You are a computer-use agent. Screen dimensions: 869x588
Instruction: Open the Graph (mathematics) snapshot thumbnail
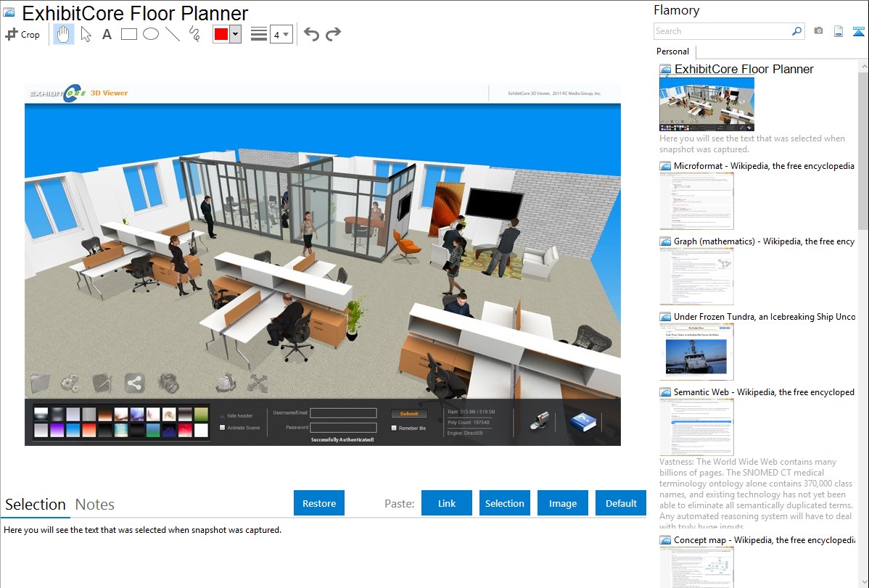[696, 276]
